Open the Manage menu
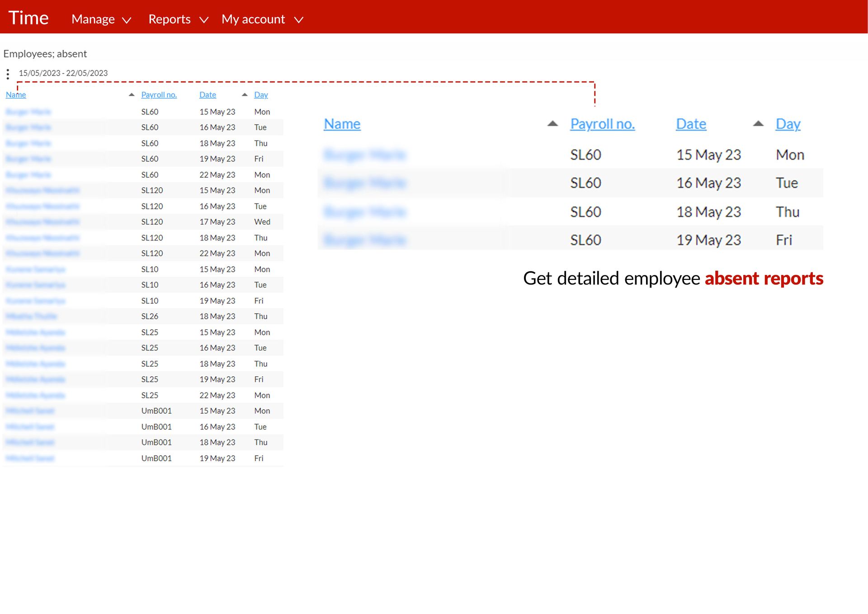This screenshot has height=614, width=868. point(93,19)
